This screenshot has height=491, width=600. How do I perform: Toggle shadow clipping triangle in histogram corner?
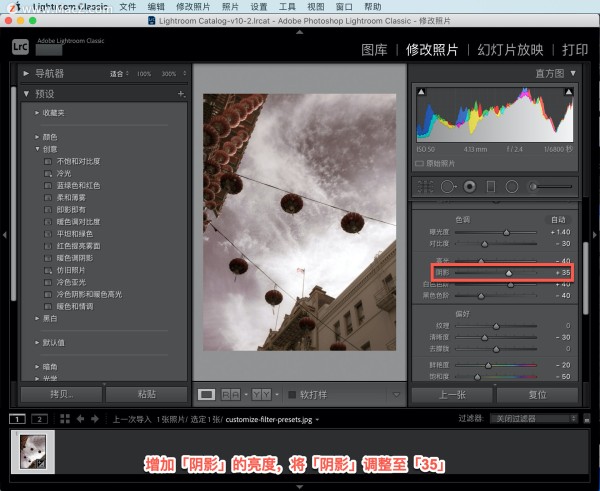421,93
